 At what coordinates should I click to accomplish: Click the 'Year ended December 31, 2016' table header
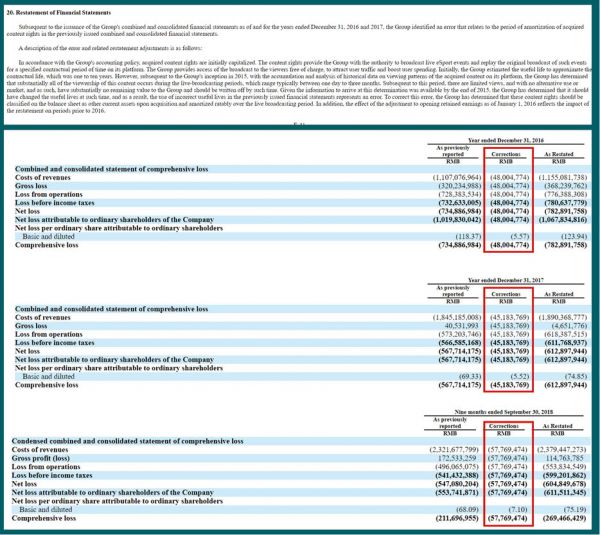pos(510,141)
